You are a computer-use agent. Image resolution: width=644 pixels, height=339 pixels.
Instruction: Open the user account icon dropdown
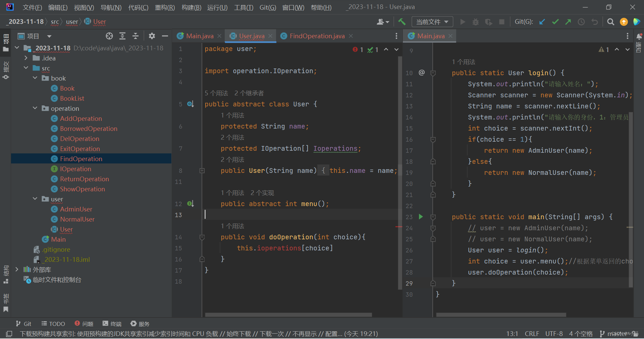(x=383, y=22)
